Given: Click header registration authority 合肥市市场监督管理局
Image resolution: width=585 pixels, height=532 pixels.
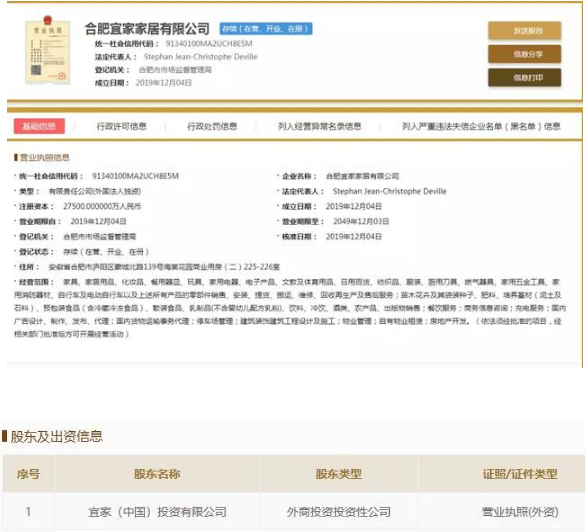Looking at the screenshot, I should [x=175, y=70].
